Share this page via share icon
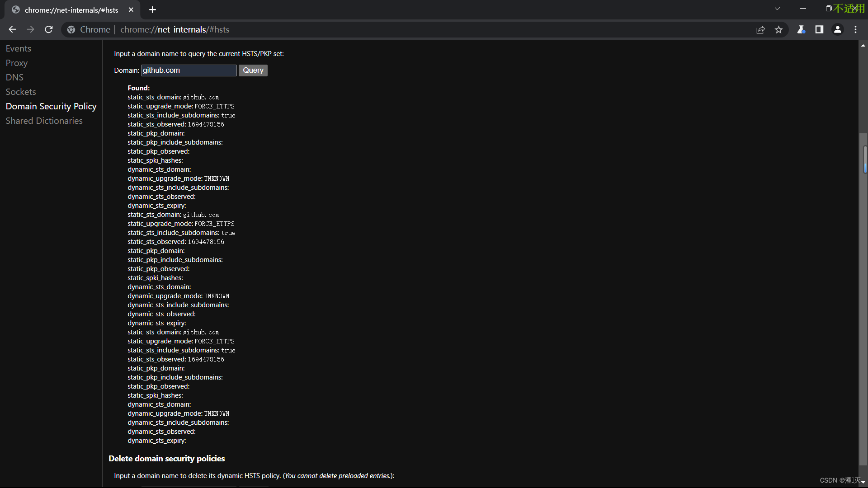Viewport: 868px width, 488px height. coord(760,29)
